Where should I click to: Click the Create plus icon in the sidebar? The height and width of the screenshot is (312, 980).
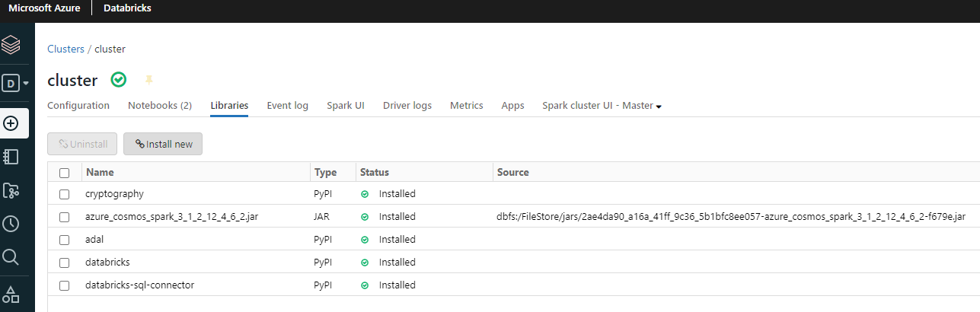click(11, 123)
